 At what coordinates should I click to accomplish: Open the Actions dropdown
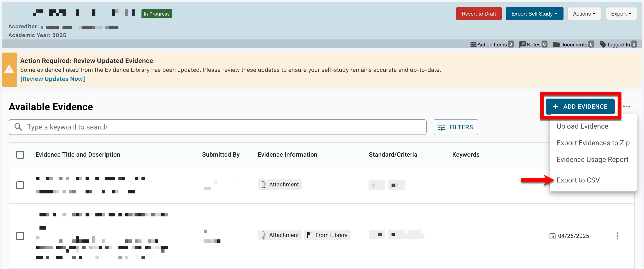click(584, 14)
